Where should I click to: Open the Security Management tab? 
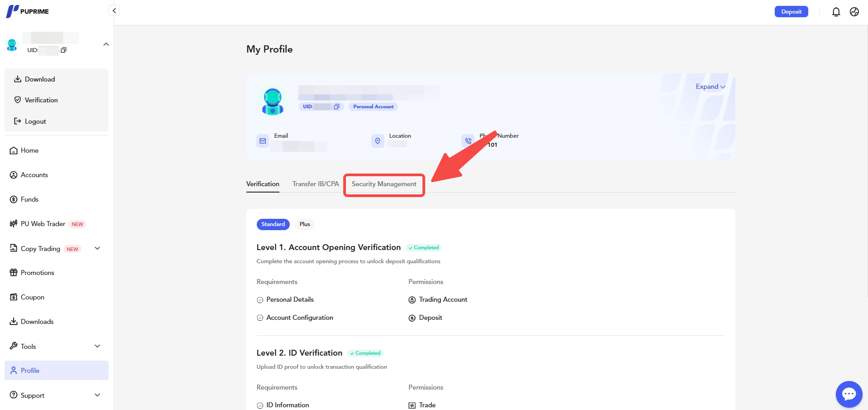pyautogui.click(x=384, y=184)
